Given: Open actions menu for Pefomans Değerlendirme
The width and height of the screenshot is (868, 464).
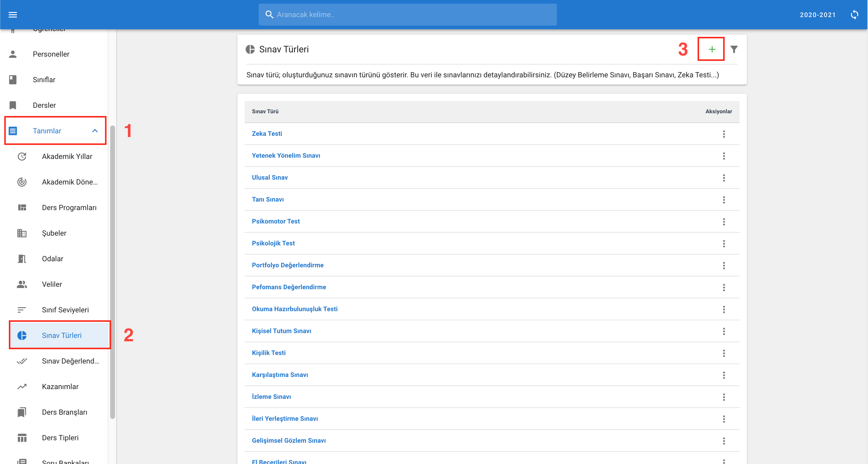Looking at the screenshot, I should (724, 287).
